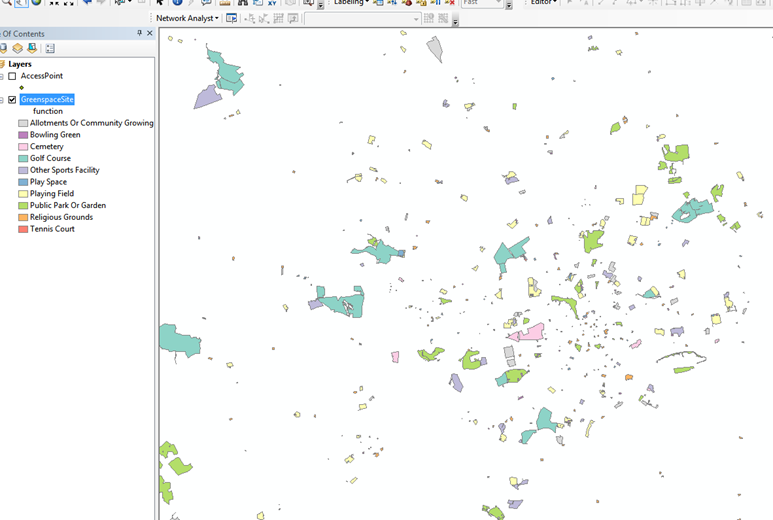773x520 pixels.
Task: Click the 'Playing Field' legend label
Action: click(x=52, y=193)
